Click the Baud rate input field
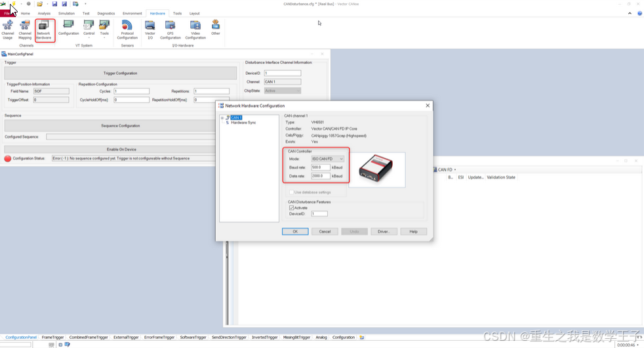The width and height of the screenshot is (644, 348). click(320, 167)
